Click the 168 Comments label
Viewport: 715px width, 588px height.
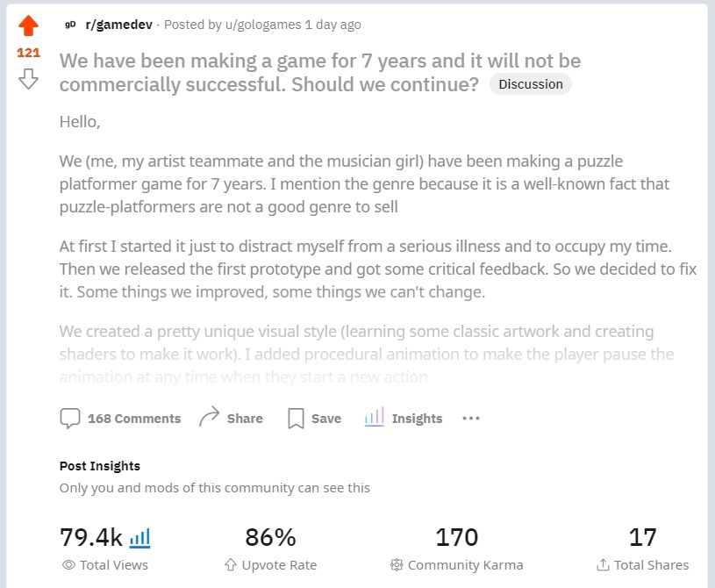(x=134, y=419)
